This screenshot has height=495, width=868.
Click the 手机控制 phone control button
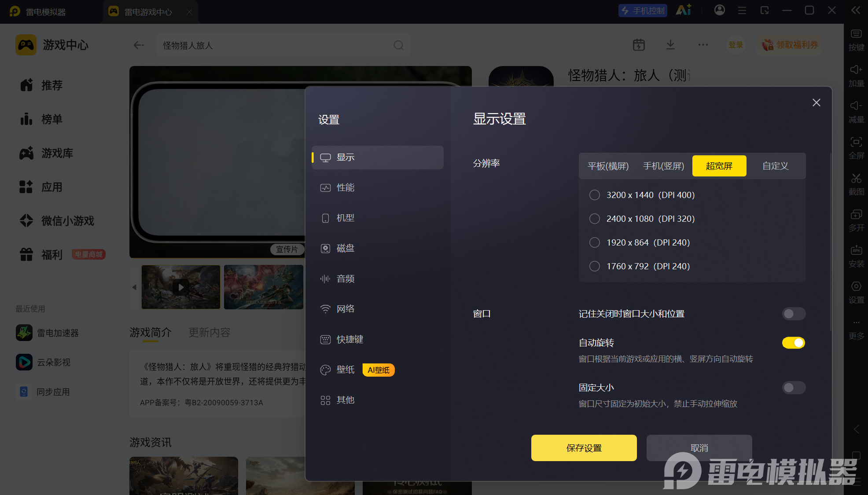click(x=643, y=11)
